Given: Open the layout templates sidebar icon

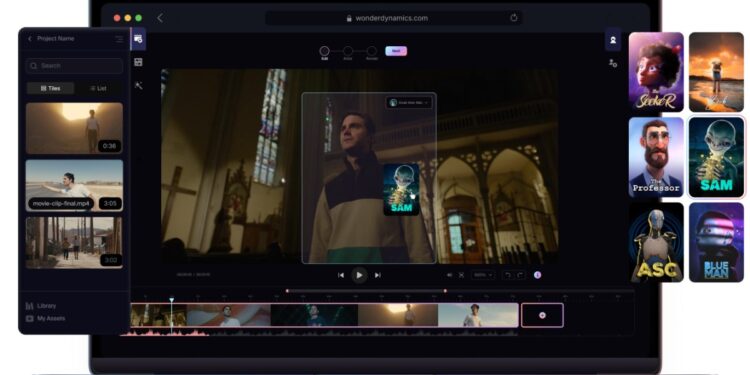Looking at the screenshot, I should click(x=138, y=62).
